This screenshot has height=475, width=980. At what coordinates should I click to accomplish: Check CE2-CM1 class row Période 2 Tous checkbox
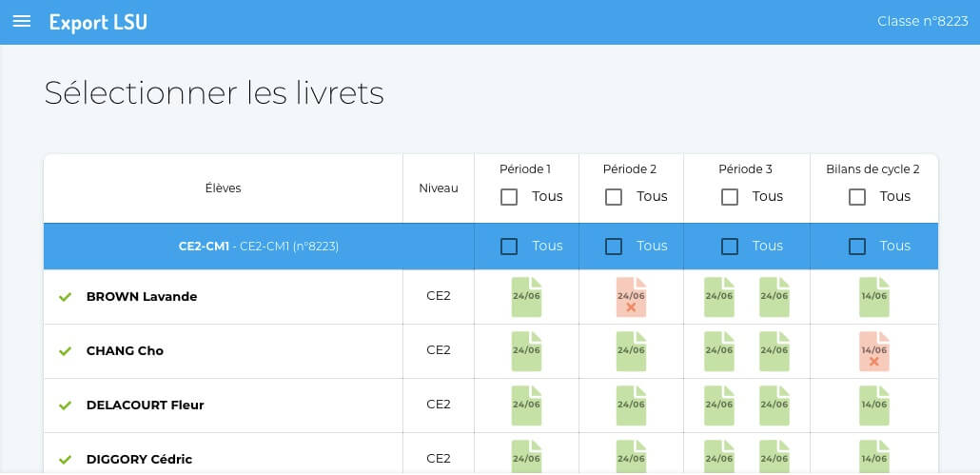point(614,247)
